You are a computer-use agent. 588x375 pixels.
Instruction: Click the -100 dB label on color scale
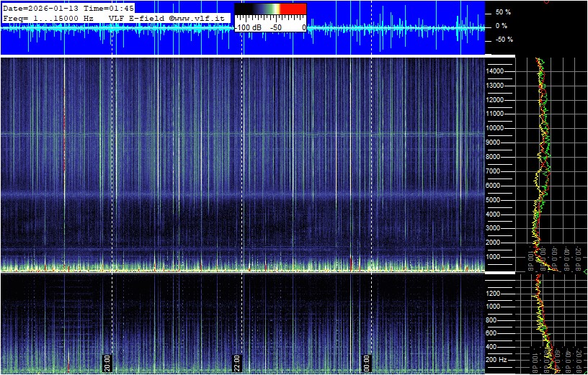coord(249,27)
